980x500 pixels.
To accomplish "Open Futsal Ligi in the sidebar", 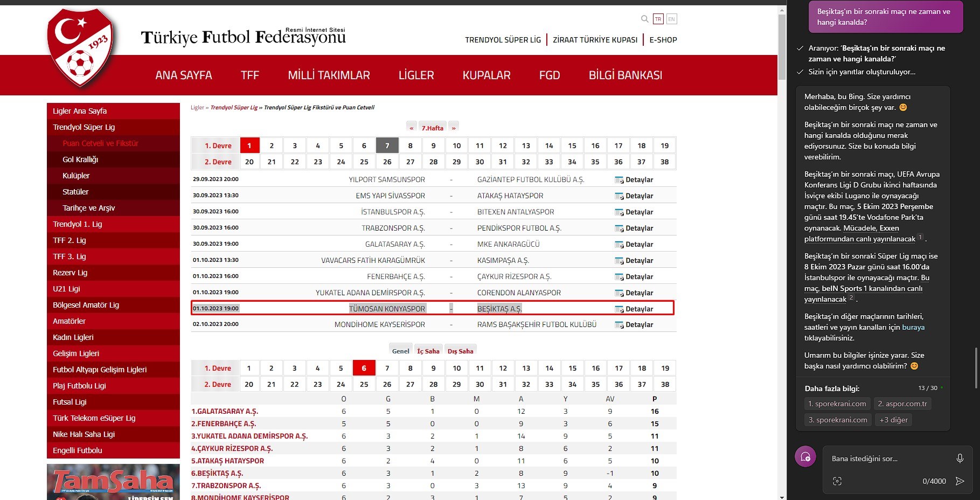I will 114,402.
